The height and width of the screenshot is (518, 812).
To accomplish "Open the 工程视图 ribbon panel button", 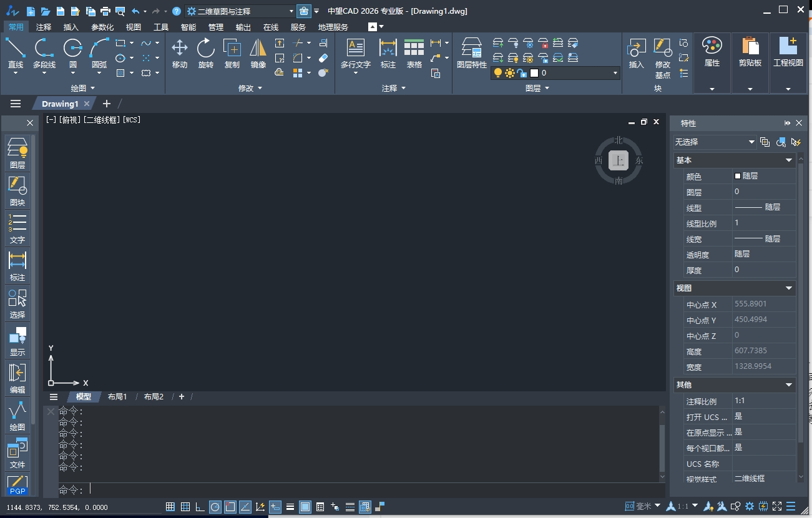I will [x=788, y=62].
